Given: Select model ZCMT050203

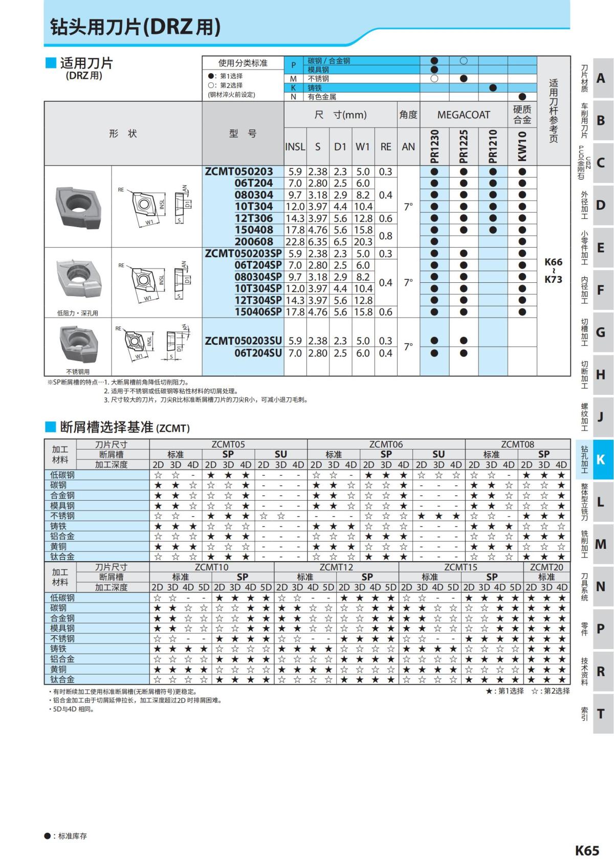Looking at the screenshot, I should [239, 171].
